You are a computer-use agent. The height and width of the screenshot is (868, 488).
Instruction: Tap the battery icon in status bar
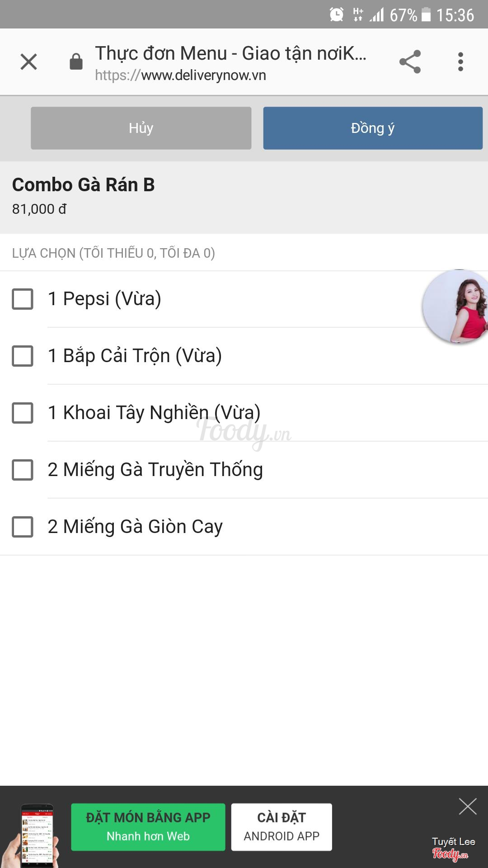(x=426, y=14)
